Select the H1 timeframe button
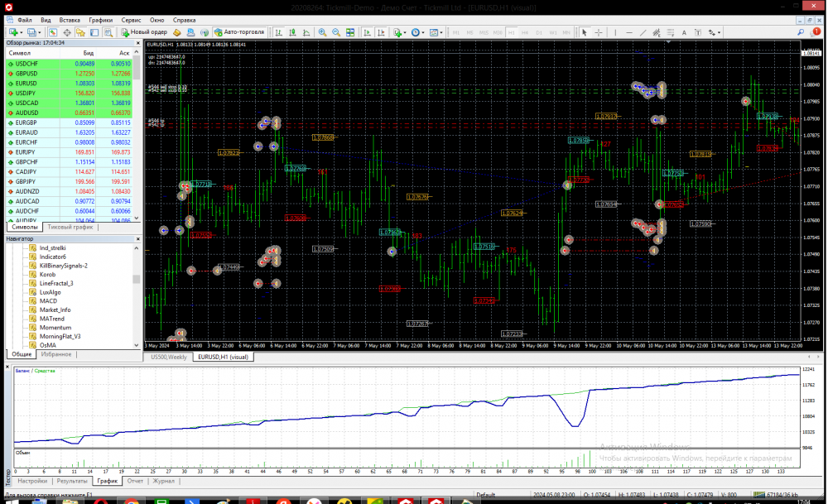This screenshot has height=504, width=828. [x=511, y=32]
